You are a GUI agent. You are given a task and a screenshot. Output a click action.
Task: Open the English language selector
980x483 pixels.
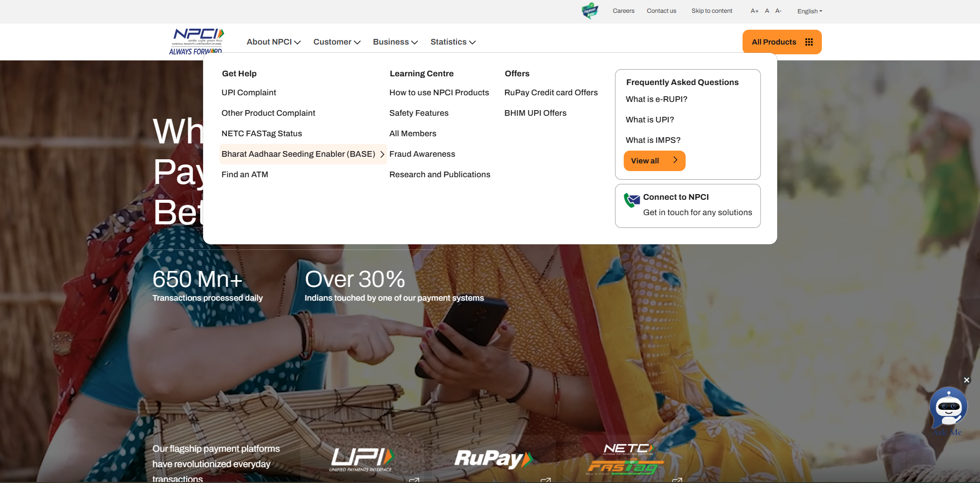point(810,11)
